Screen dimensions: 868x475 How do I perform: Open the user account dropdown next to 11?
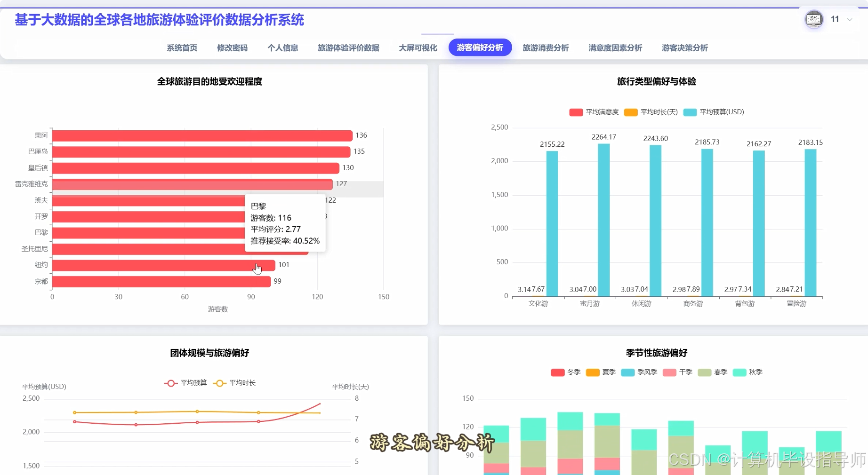[x=849, y=19]
